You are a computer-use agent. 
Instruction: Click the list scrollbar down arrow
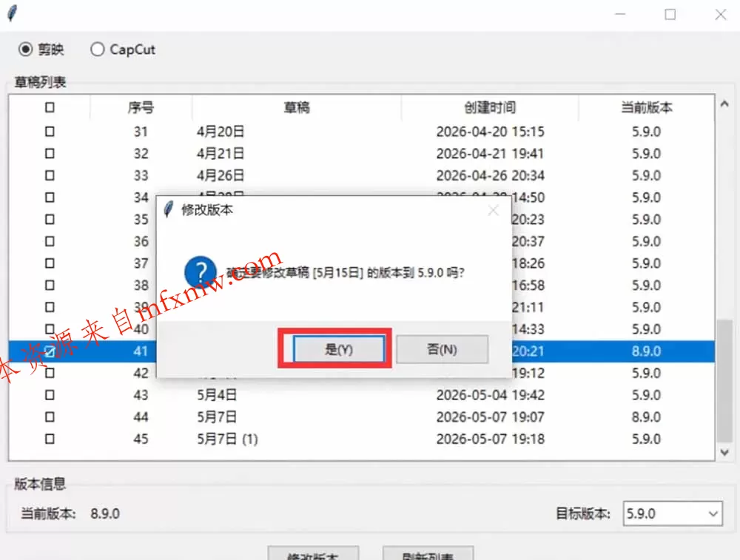tap(725, 453)
